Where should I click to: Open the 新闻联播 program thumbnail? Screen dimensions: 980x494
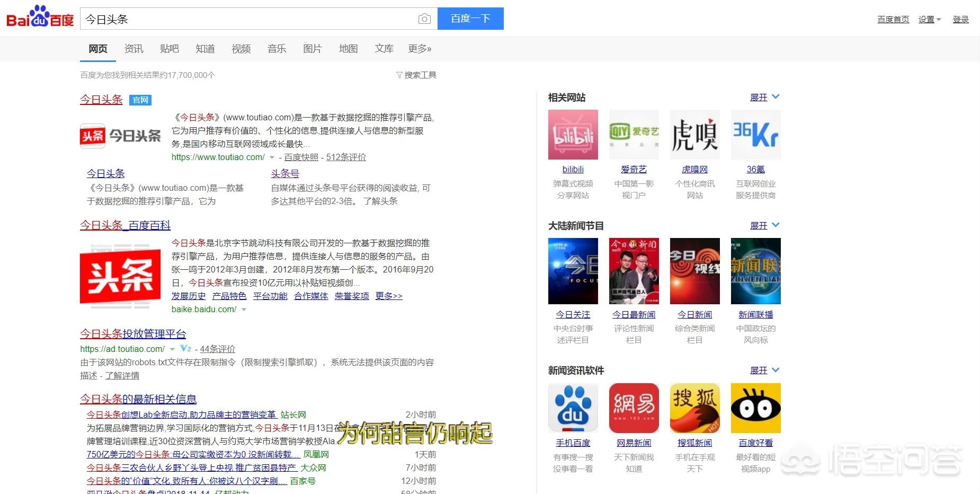(755, 271)
